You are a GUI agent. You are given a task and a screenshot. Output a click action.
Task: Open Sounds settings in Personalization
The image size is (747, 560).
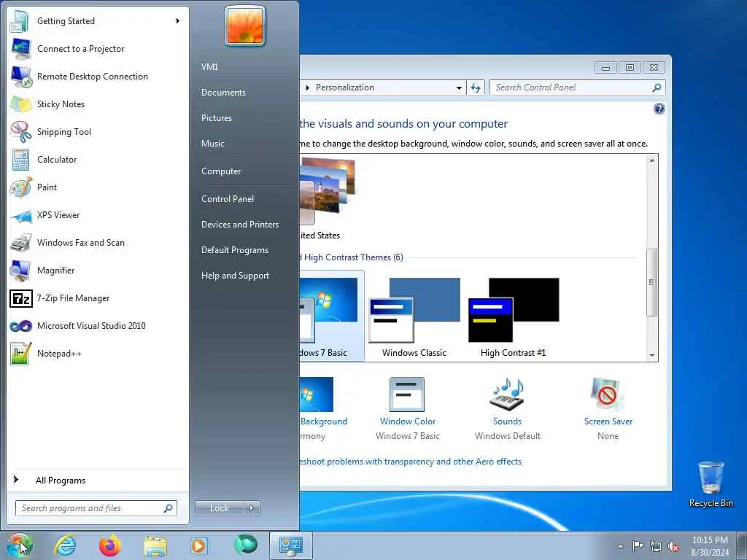pyautogui.click(x=508, y=408)
